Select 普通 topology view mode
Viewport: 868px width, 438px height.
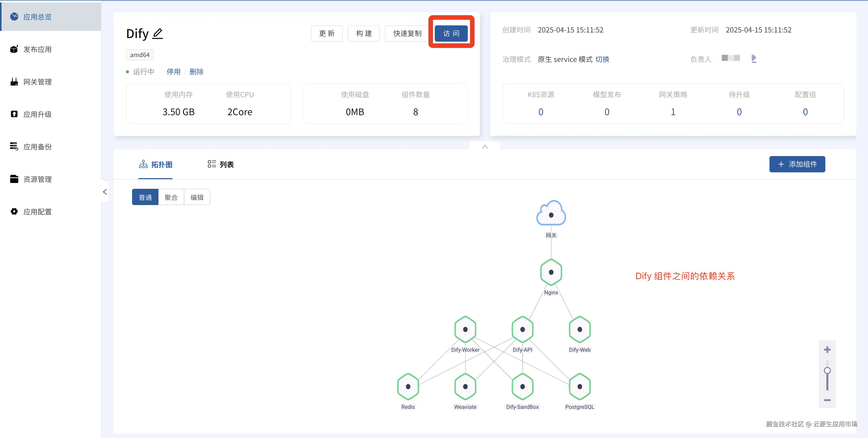[145, 197]
